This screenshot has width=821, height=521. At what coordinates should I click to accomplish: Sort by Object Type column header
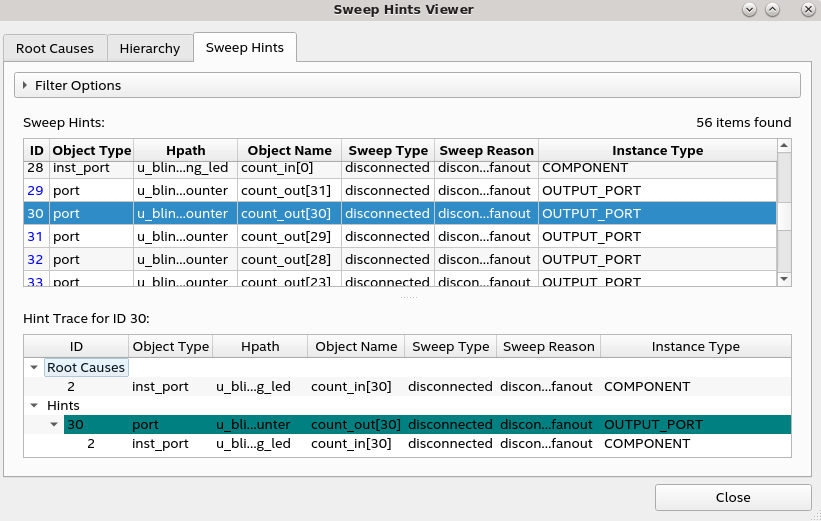coord(91,150)
